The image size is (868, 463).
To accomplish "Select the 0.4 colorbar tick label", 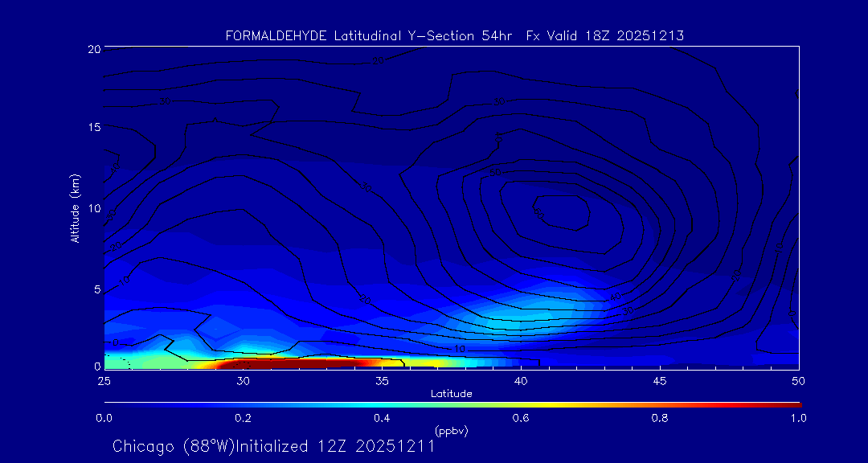I will coord(382,418).
